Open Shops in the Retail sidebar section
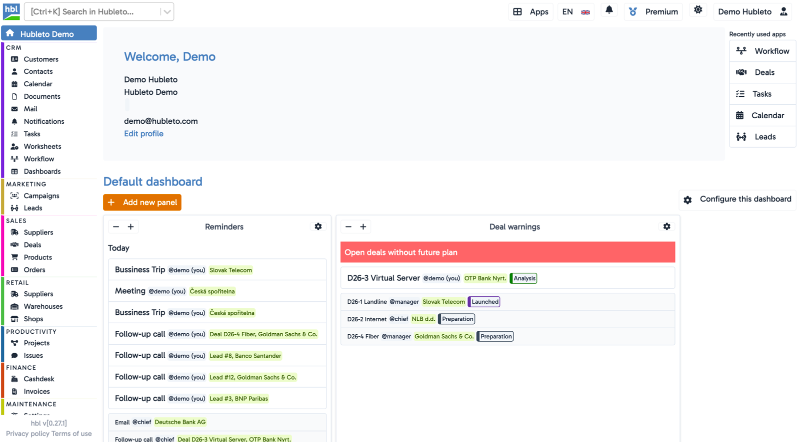The image size is (800, 442). 33,318
